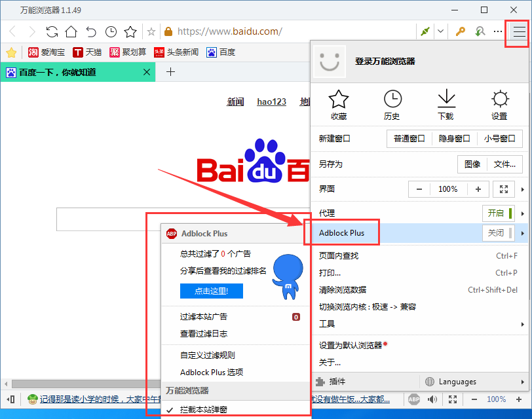Mute page audio via the speaker icon

click(x=432, y=399)
